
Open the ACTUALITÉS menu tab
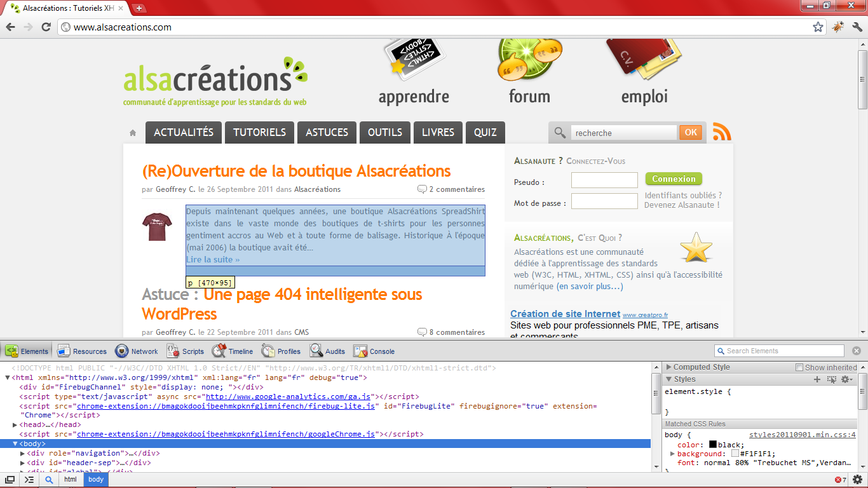[x=184, y=132]
